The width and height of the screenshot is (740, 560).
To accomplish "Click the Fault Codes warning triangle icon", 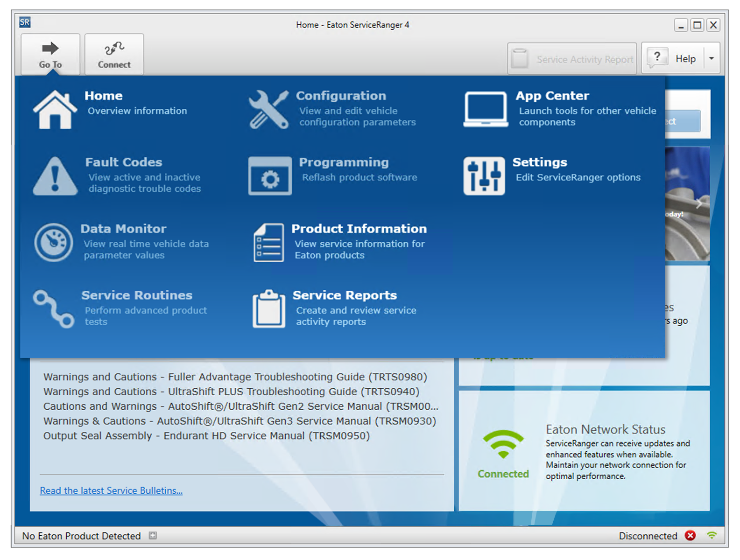I will pyautogui.click(x=55, y=176).
